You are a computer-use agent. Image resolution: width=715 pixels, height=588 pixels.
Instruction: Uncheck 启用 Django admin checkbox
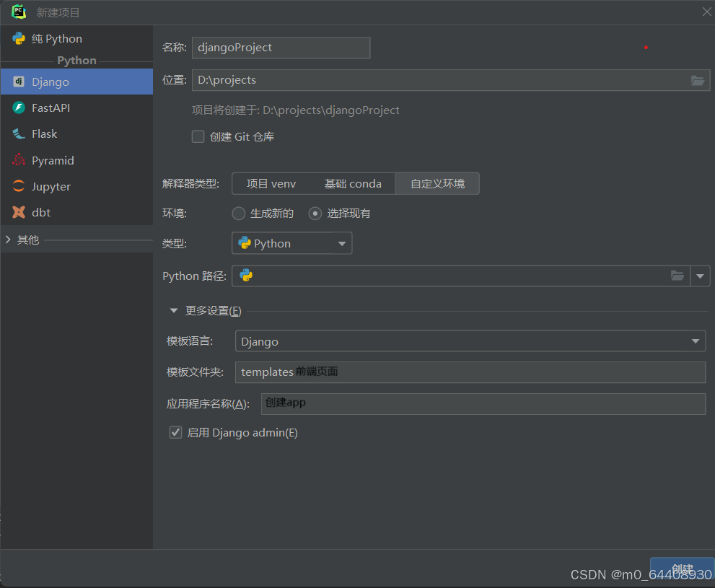(x=175, y=432)
